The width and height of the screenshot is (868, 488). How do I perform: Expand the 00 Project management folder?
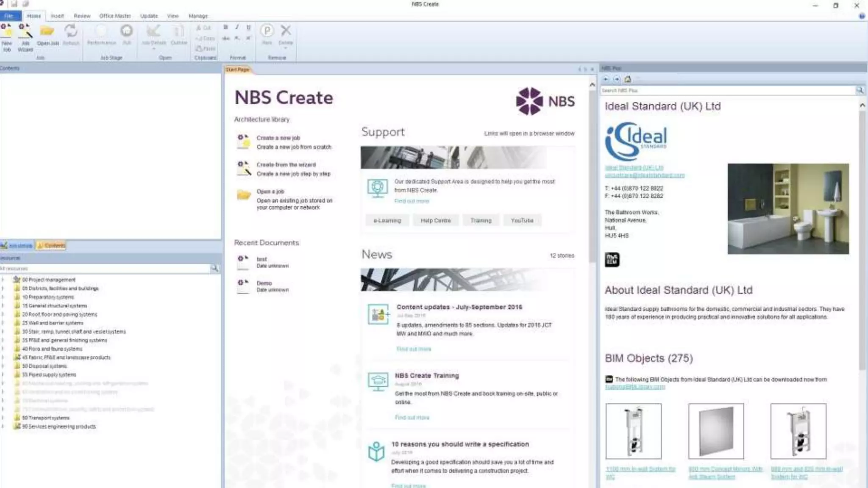[3, 280]
